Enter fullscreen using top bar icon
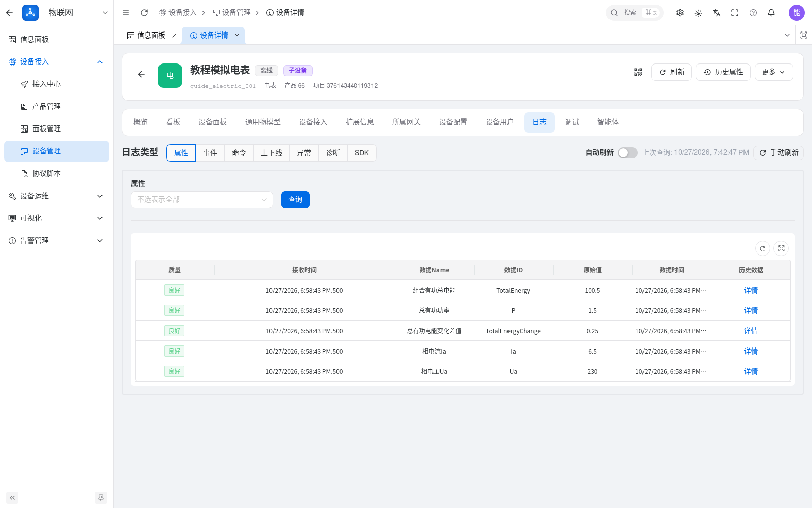812x508 pixels. [735, 13]
